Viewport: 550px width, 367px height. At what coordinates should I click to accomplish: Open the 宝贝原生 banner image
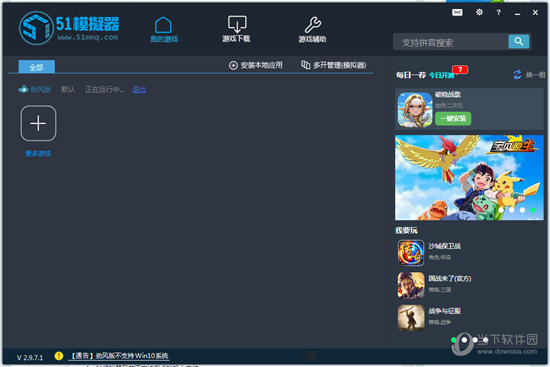coord(469,178)
